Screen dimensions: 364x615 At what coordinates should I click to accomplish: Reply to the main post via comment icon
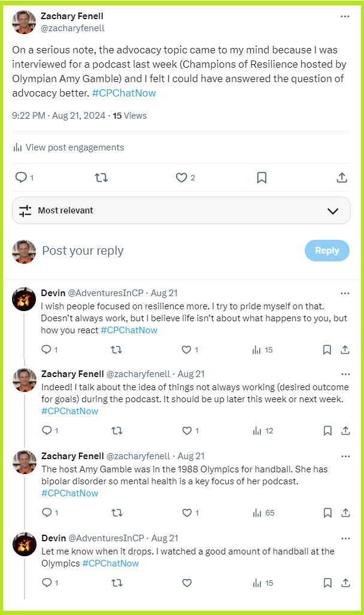click(x=21, y=177)
